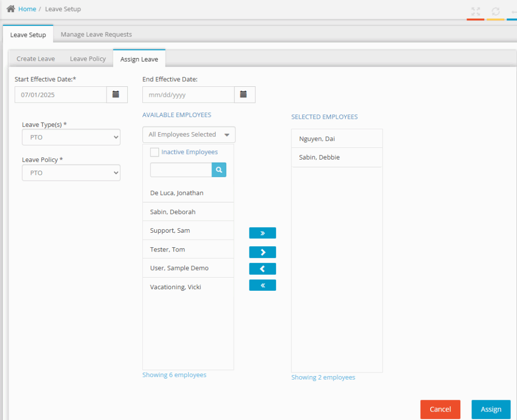The image size is (517, 420).
Task: Expand the All Employees Selected dropdown
Action: click(189, 134)
